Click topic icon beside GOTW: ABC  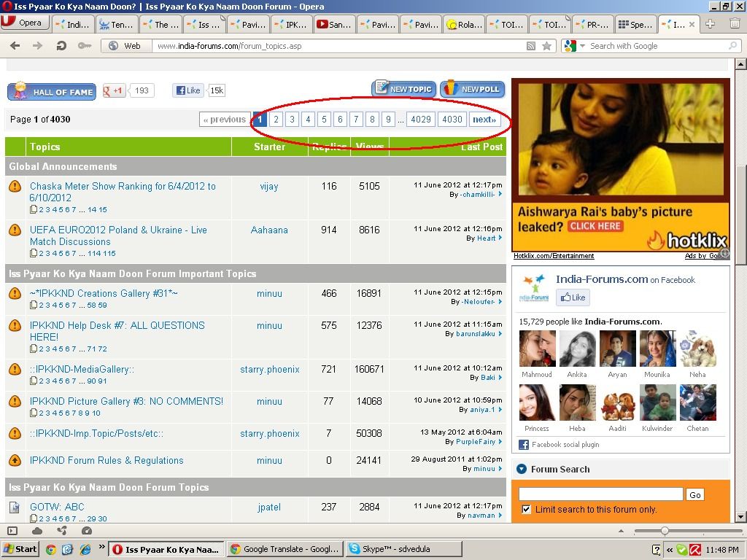coord(15,507)
